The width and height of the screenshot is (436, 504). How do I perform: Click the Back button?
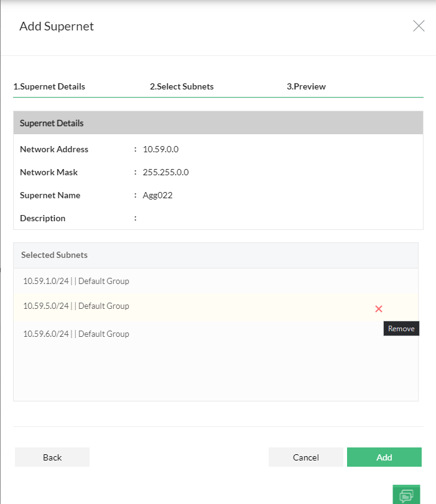[x=52, y=457]
